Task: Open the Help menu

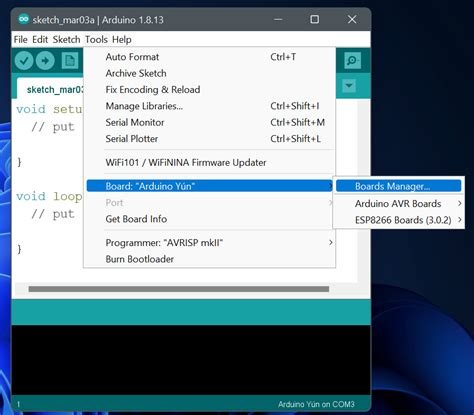Action: coord(122,39)
